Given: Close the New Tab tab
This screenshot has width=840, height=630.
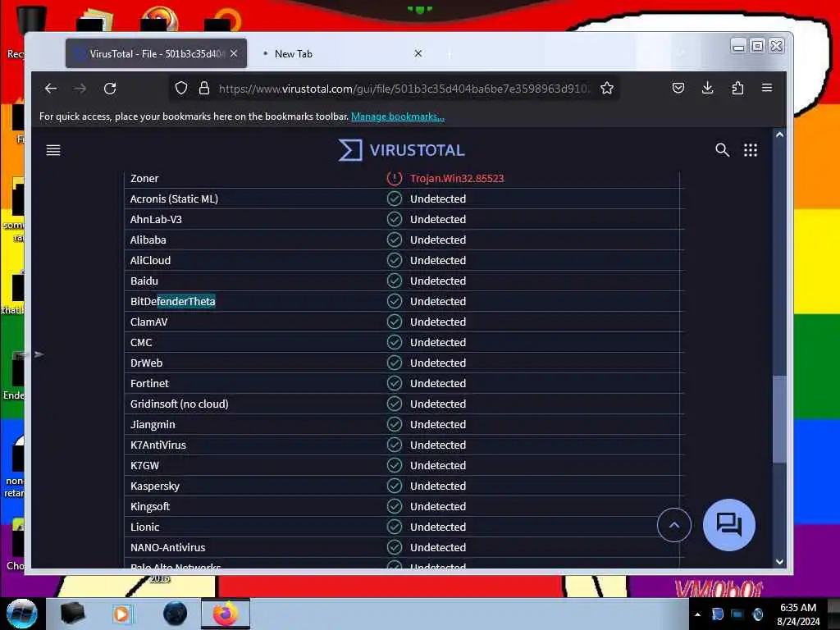Looking at the screenshot, I should click(x=418, y=53).
